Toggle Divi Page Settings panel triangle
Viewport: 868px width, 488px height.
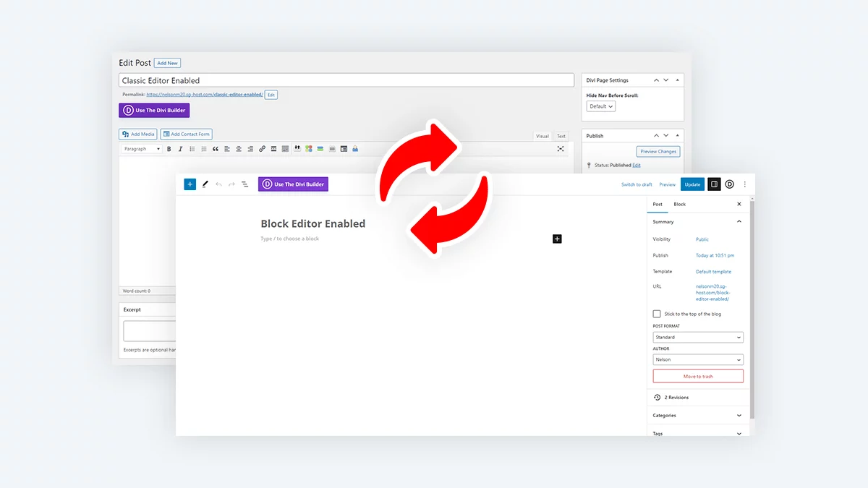tap(678, 80)
